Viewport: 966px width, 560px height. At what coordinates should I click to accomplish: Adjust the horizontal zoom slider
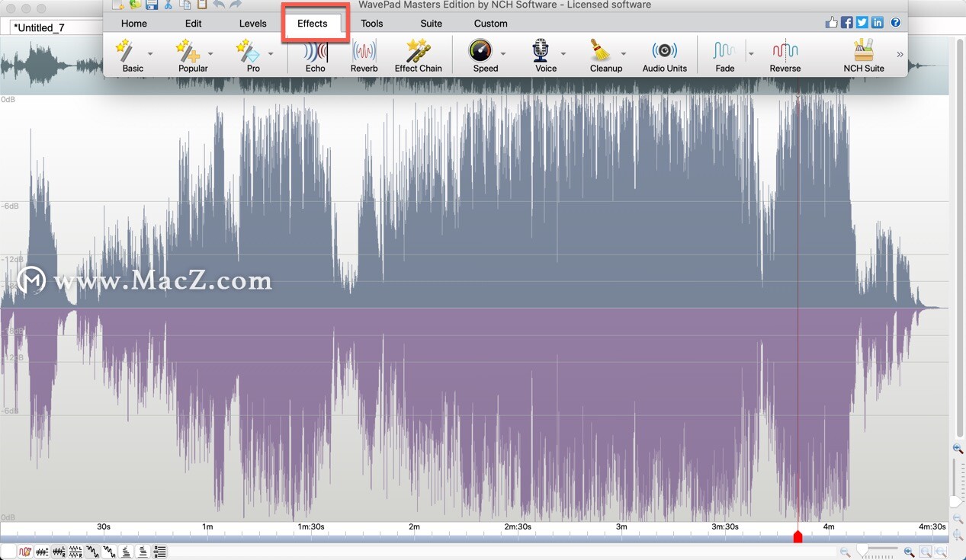pyautogui.click(x=863, y=549)
